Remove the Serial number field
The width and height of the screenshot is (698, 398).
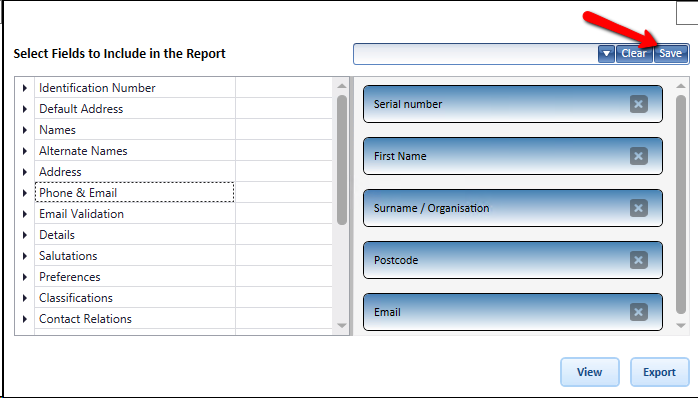point(638,104)
